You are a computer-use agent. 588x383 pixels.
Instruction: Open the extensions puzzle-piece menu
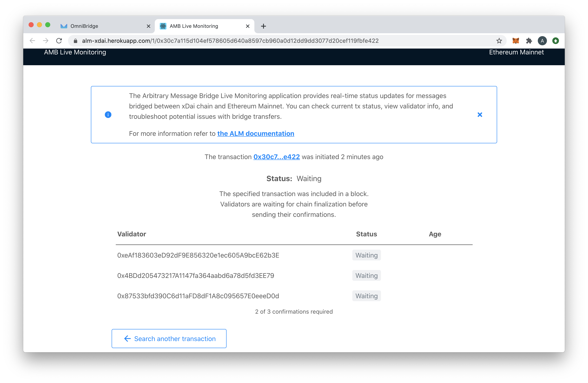pos(529,41)
